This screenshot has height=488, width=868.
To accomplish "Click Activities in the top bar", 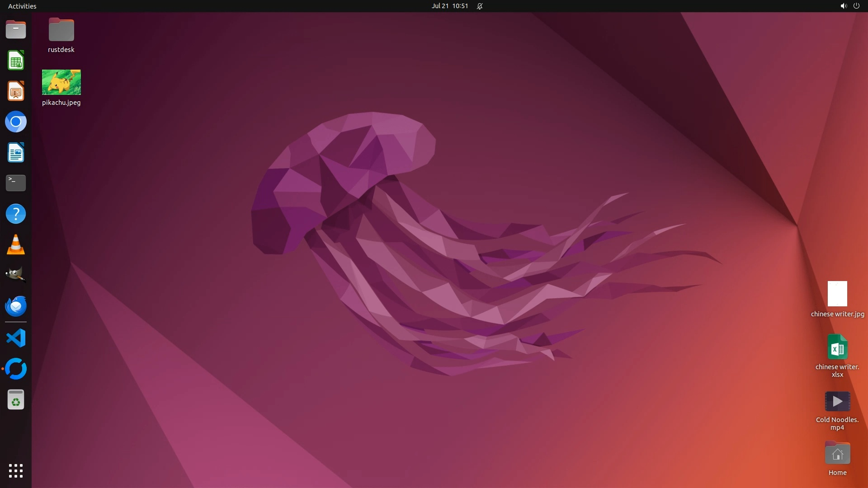I will point(22,6).
